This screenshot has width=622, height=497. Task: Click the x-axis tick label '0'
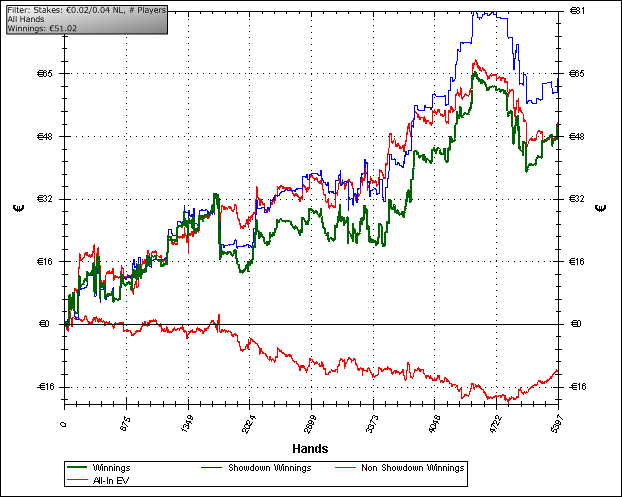(x=63, y=424)
